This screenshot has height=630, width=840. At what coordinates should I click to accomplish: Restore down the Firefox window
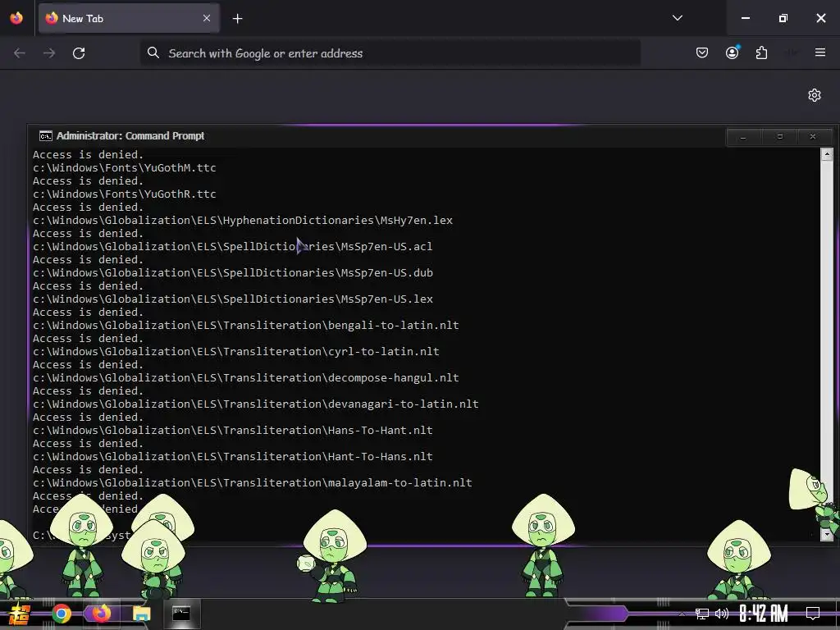pyautogui.click(x=783, y=18)
